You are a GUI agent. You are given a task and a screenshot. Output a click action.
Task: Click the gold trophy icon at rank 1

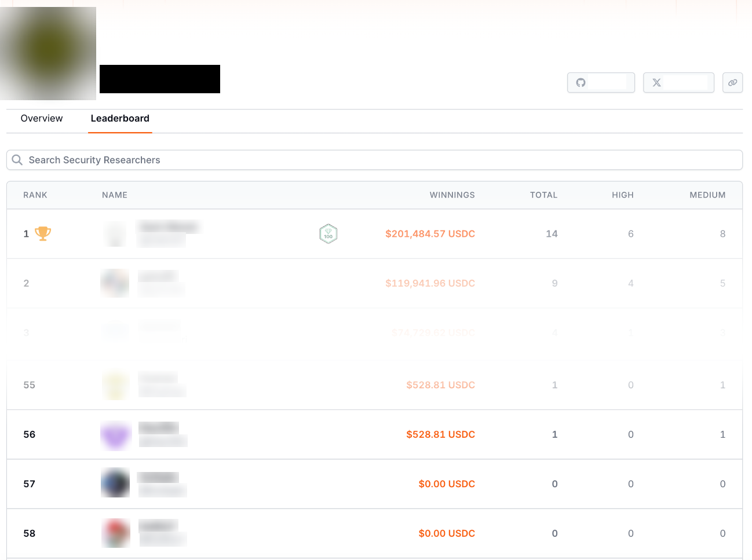click(x=43, y=233)
